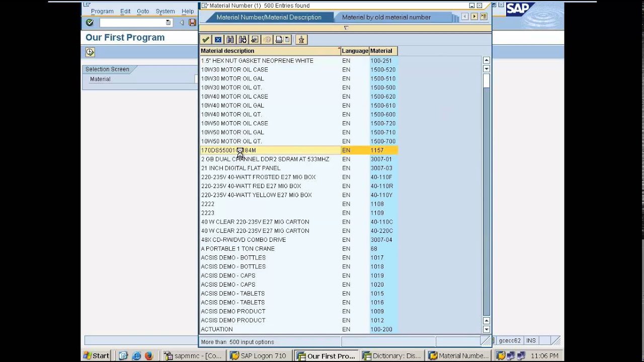
Task: Click the Material column header
Action: (383, 51)
